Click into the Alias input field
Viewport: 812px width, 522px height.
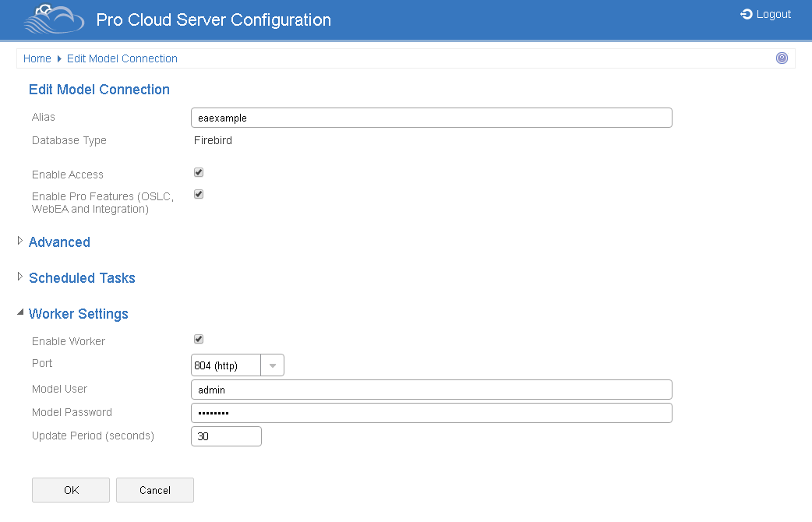pos(432,118)
